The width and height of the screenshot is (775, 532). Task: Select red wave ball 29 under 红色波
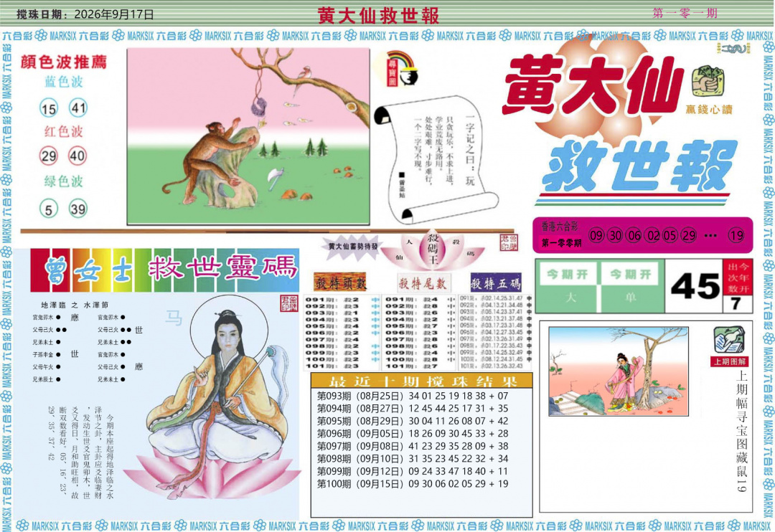(x=49, y=156)
